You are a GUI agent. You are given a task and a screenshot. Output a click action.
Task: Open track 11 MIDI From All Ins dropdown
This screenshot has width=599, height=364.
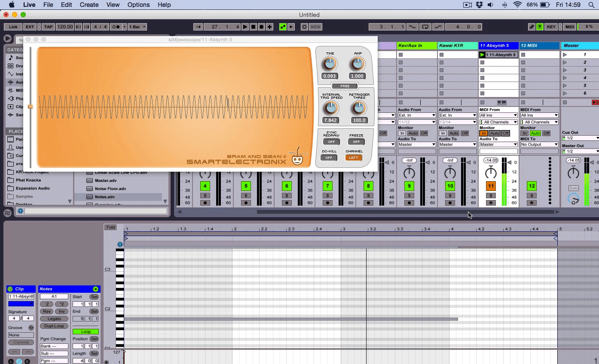click(x=498, y=115)
